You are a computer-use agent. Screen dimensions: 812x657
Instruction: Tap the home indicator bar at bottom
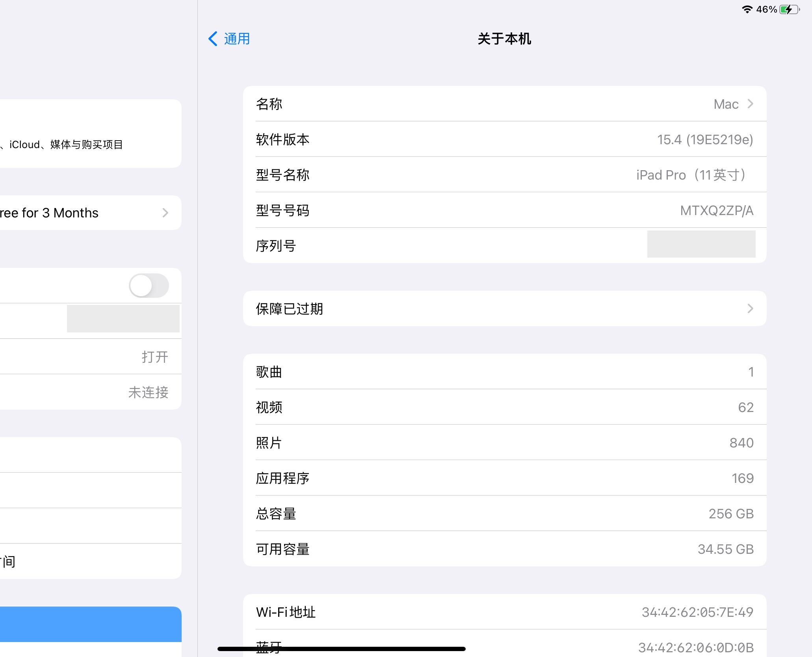point(342,648)
